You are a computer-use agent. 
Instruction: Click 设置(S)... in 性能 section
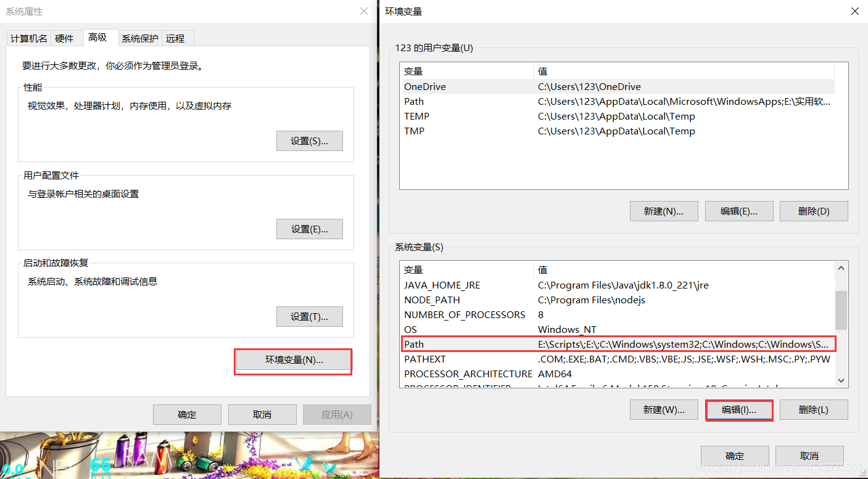pyautogui.click(x=310, y=141)
